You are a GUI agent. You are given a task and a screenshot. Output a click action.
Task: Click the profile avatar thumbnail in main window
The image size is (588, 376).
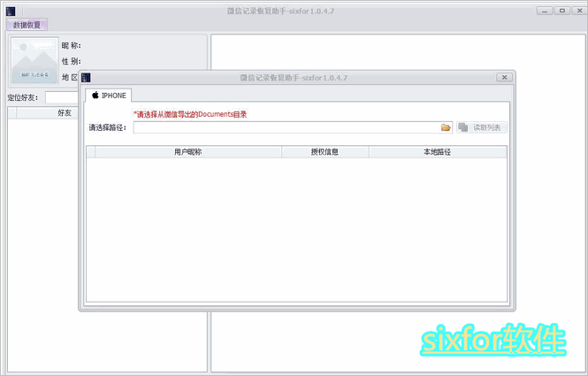34,60
